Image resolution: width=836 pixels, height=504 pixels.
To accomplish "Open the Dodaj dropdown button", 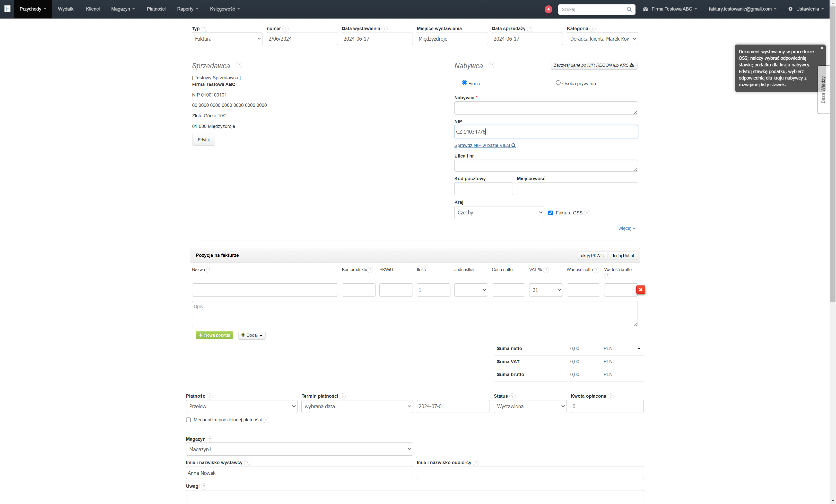I will (252, 335).
